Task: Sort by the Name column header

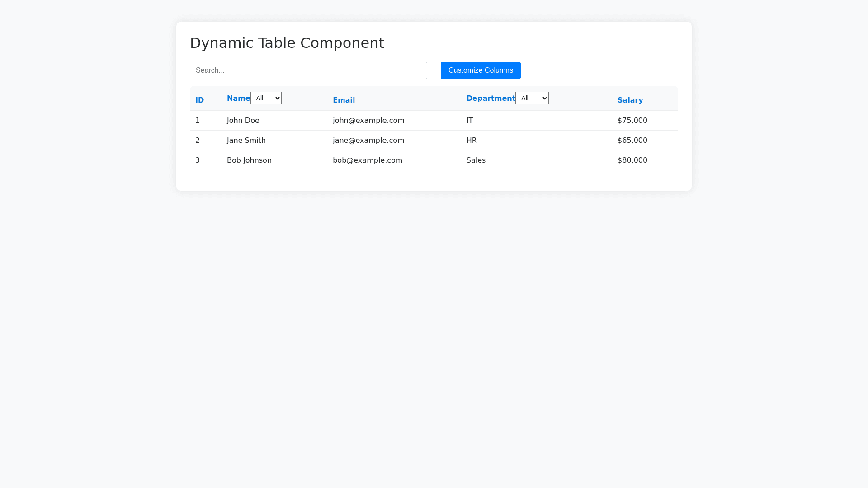Action: [238, 99]
